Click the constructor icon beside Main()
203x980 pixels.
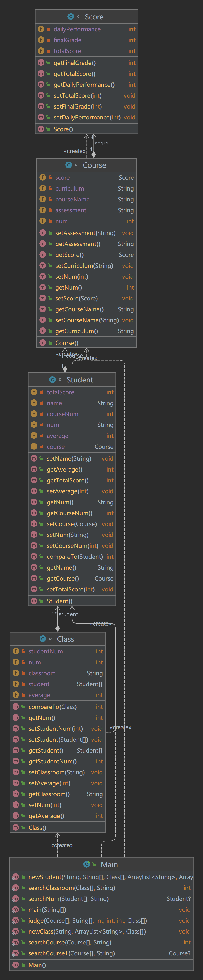point(16,965)
